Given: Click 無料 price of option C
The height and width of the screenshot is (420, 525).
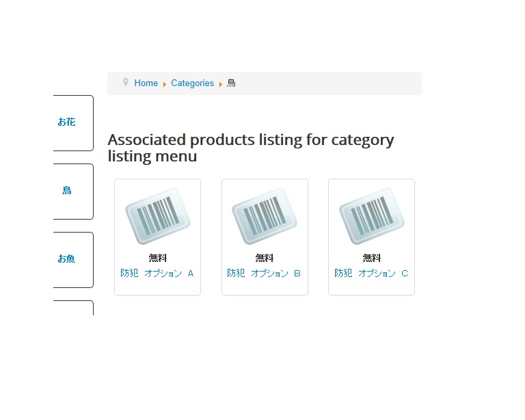Looking at the screenshot, I should click(372, 258).
